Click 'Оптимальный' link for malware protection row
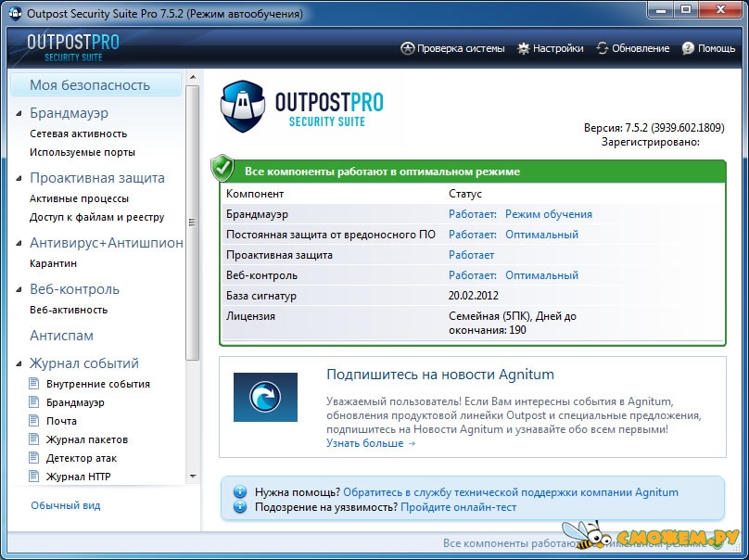749x560 pixels. click(541, 235)
